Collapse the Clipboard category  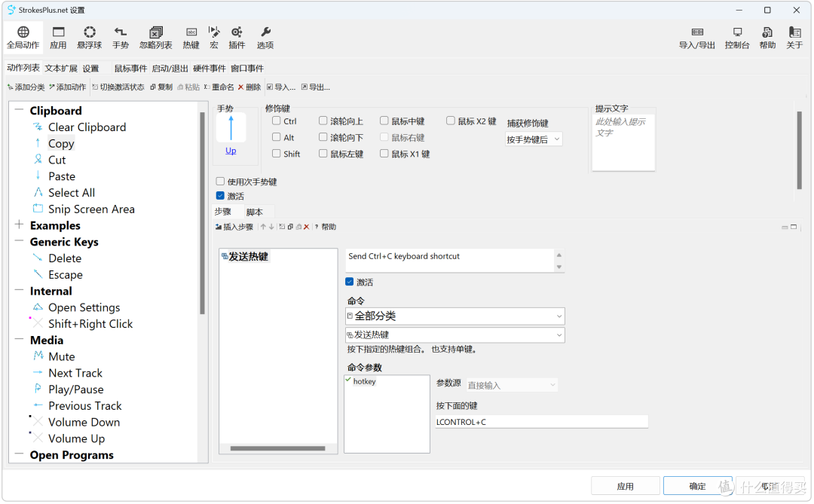pos(19,109)
